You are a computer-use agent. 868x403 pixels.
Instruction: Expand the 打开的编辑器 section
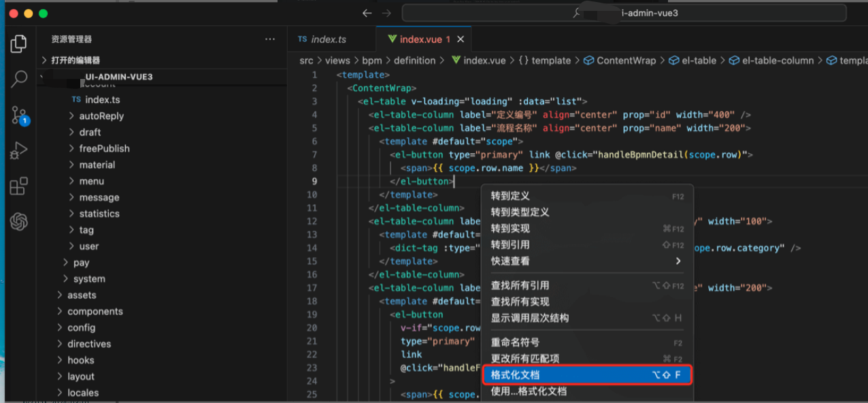coord(75,60)
